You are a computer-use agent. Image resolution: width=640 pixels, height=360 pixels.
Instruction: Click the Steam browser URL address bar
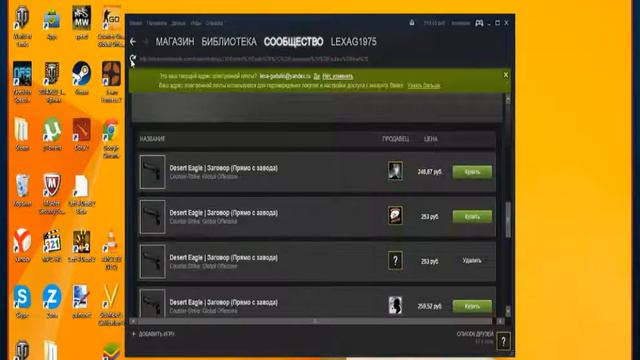(x=254, y=59)
